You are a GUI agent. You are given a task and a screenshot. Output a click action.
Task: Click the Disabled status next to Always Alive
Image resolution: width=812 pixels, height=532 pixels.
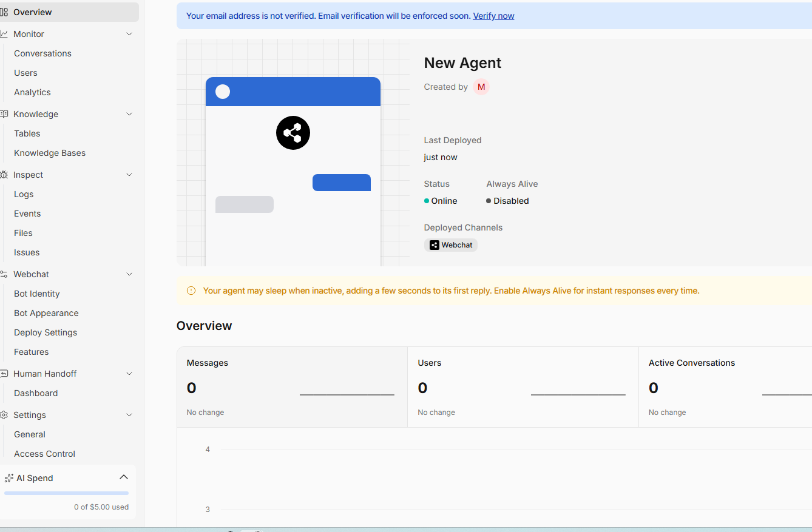pos(507,200)
